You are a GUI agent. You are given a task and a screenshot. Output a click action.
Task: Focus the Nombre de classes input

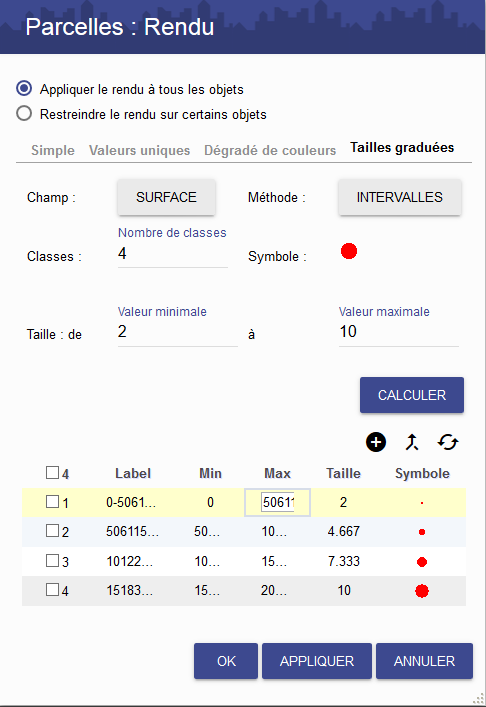(x=173, y=254)
